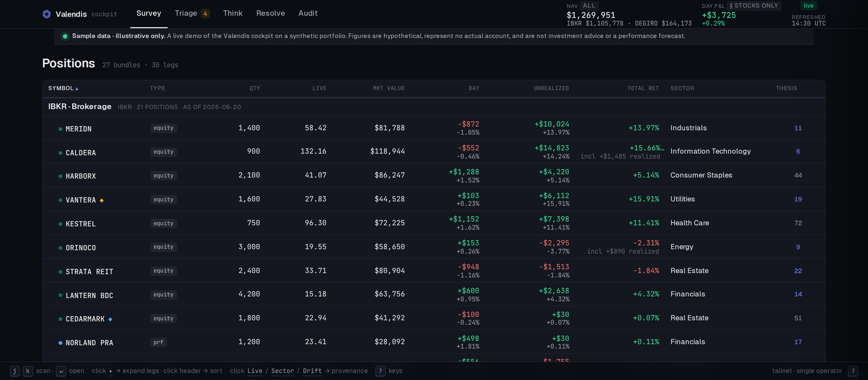Viewport: 868px width, 380px height.
Task: Select the HARBORX symbol
Action: point(81,176)
